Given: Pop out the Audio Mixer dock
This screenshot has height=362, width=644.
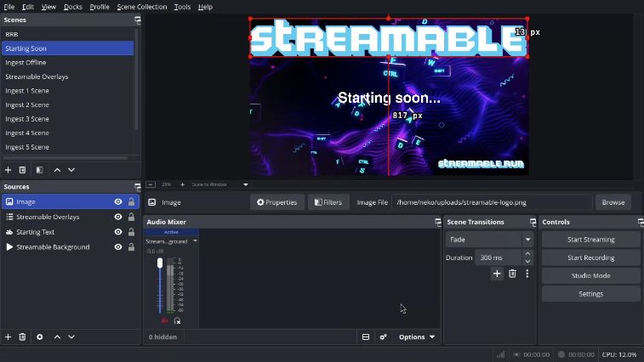Looking at the screenshot, I should pyautogui.click(x=438, y=222).
